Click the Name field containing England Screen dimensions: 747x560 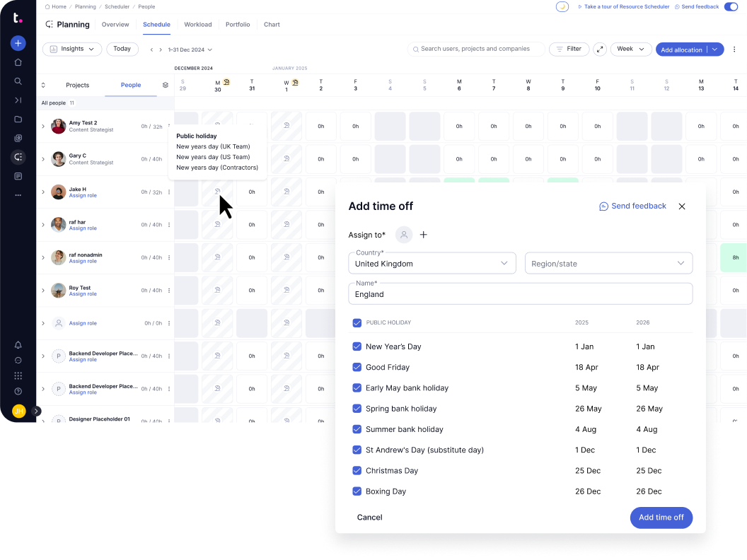point(520,293)
